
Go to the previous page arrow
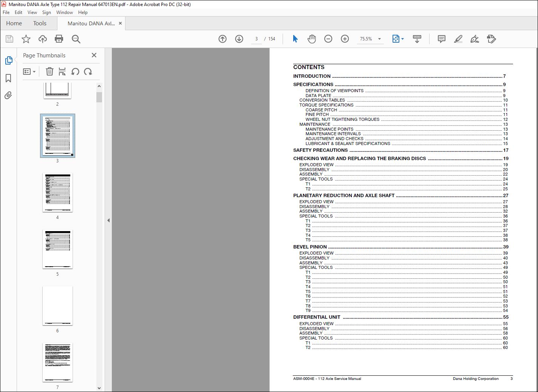click(x=223, y=39)
